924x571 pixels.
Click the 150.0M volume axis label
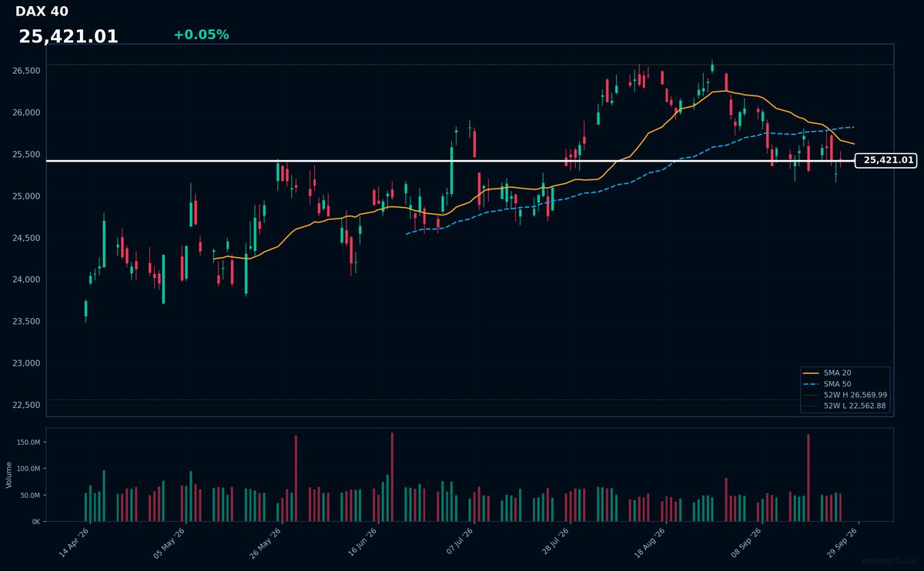(x=28, y=442)
